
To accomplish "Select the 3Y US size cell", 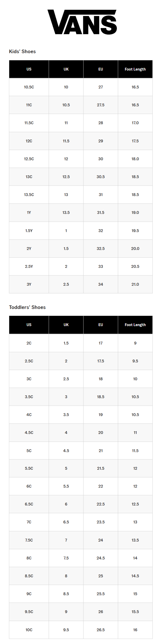I will (x=29, y=284).
